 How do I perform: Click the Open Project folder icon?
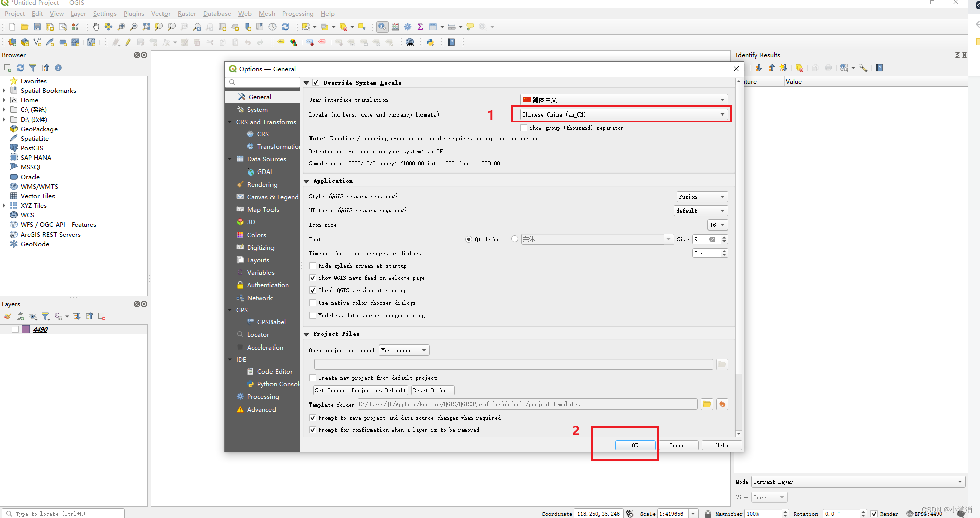(x=24, y=27)
